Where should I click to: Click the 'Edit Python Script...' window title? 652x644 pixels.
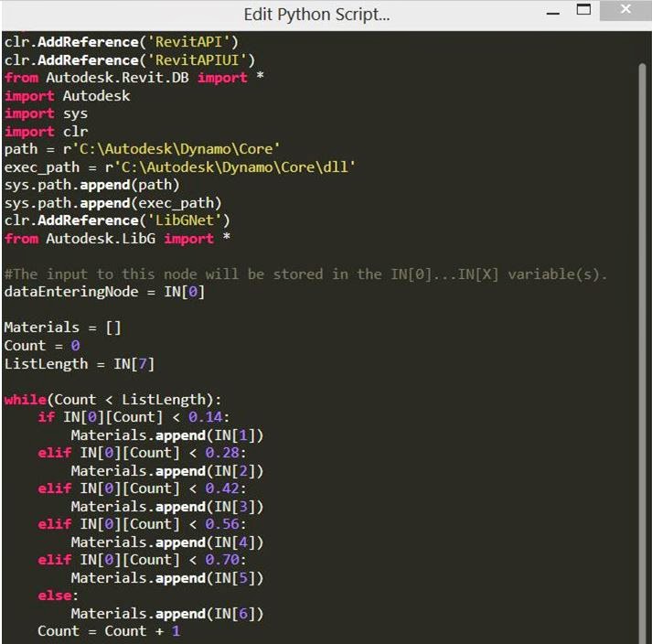pyautogui.click(x=316, y=15)
